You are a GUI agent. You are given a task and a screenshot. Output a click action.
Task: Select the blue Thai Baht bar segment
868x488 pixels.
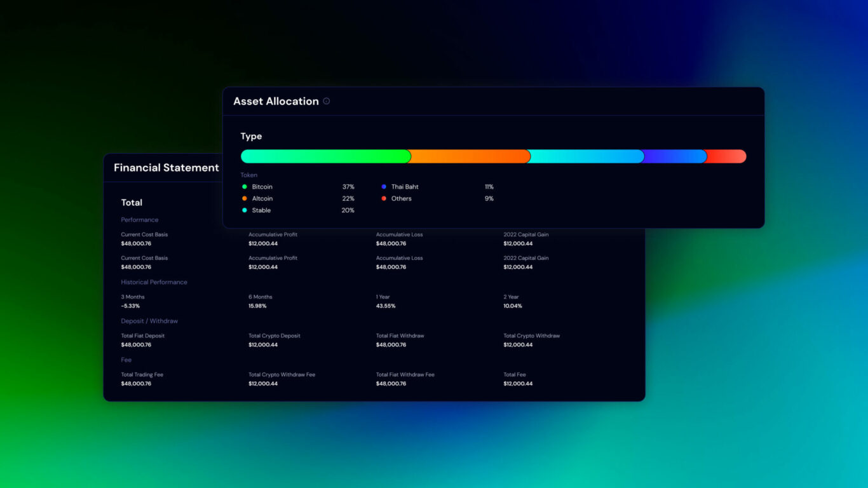674,156
